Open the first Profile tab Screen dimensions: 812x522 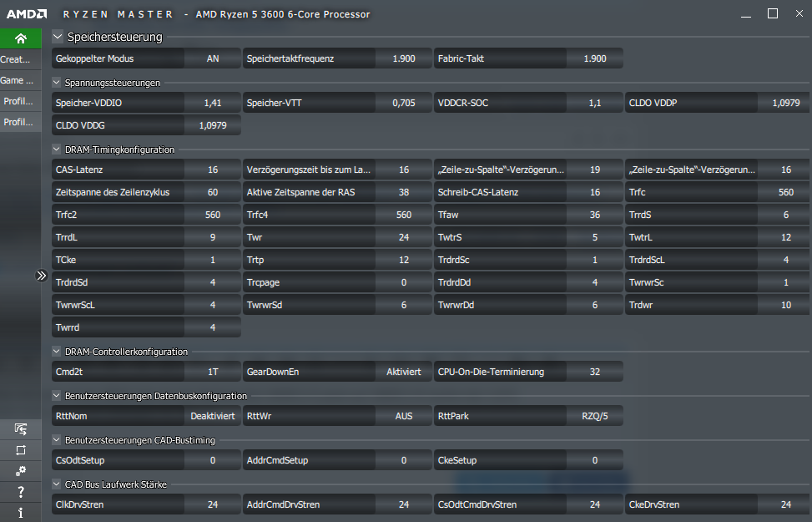pos(21,101)
